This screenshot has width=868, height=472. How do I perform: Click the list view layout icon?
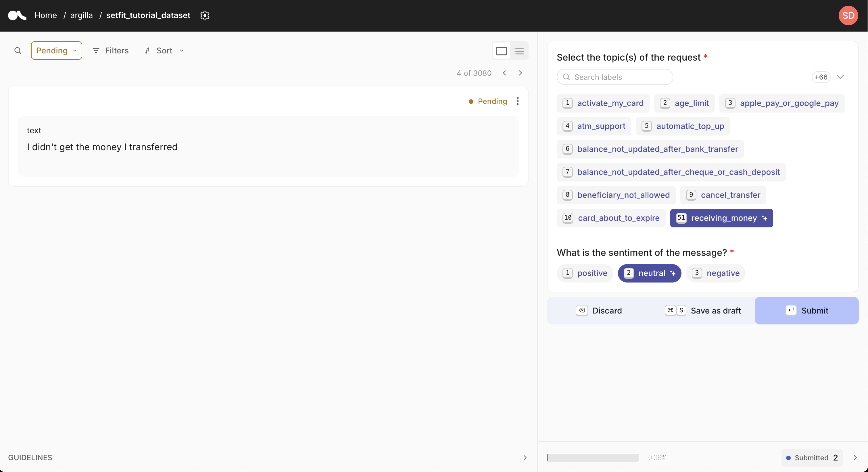point(519,51)
